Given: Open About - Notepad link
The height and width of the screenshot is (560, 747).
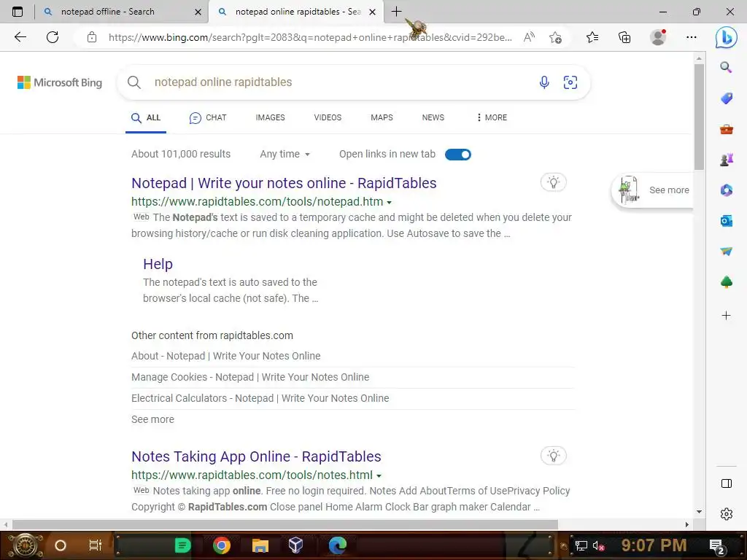Looking at the screenshot, I should tap(226, 356).
